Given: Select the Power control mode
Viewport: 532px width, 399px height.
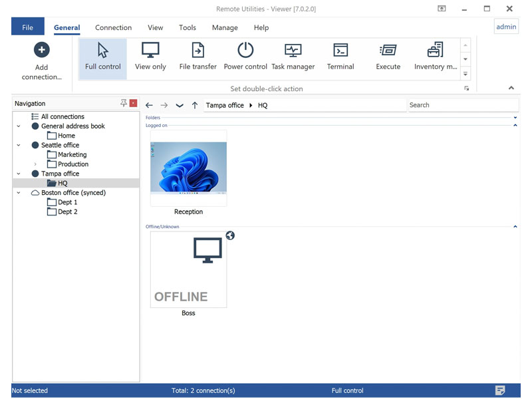Looking at the screenshot, I should (245, 58).
